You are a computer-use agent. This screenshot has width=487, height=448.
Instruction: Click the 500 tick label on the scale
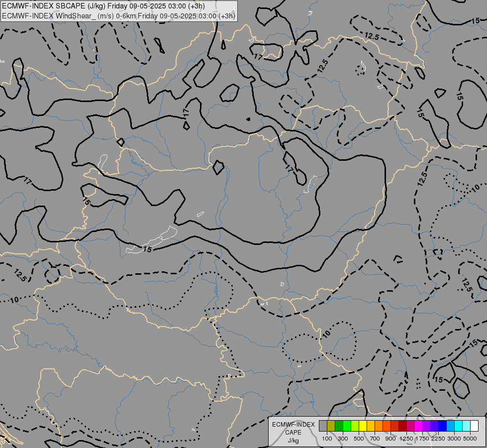click(359, 439)
